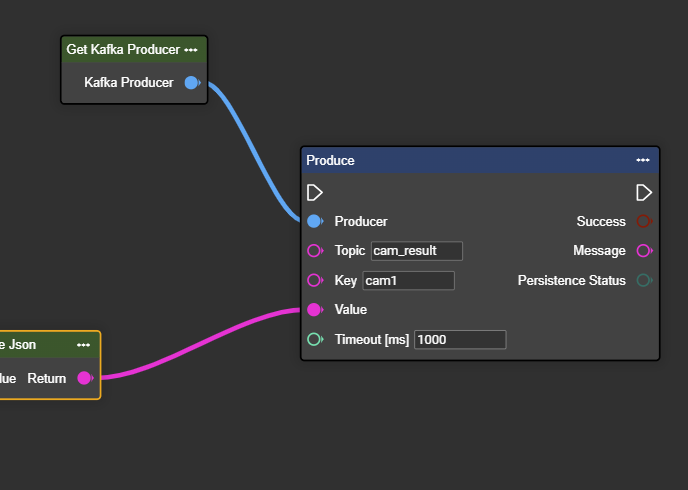Select the Get Kafka Producer node header
The width and height of the screenshot is (688, 490).
(122, 50)
